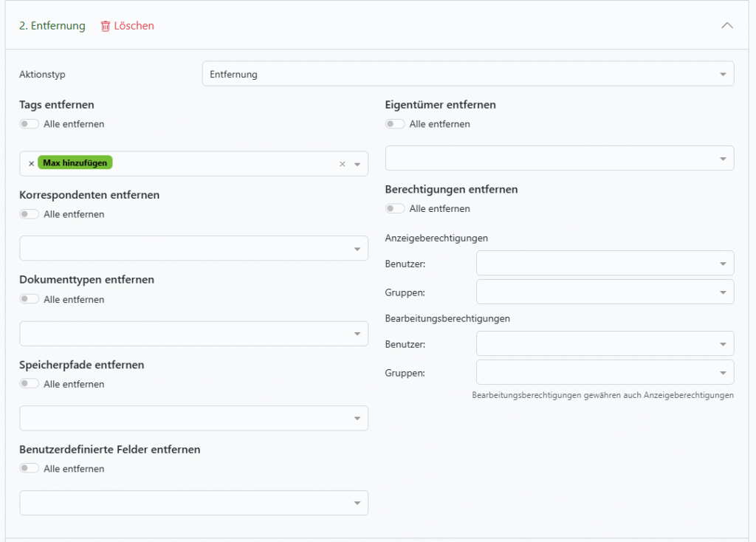756x542 pixels.
Task: Collapse the Entfernung section with the chevron
Action: [x=726, y=25]
